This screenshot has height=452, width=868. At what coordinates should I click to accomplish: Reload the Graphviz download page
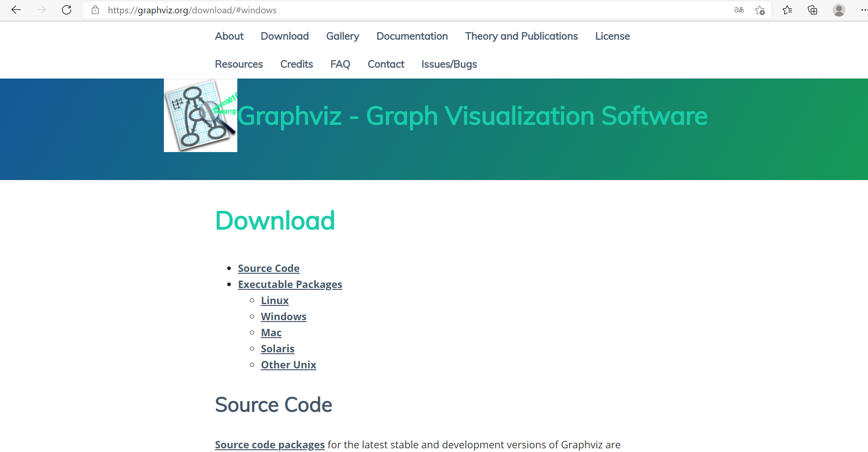point(67,10)
